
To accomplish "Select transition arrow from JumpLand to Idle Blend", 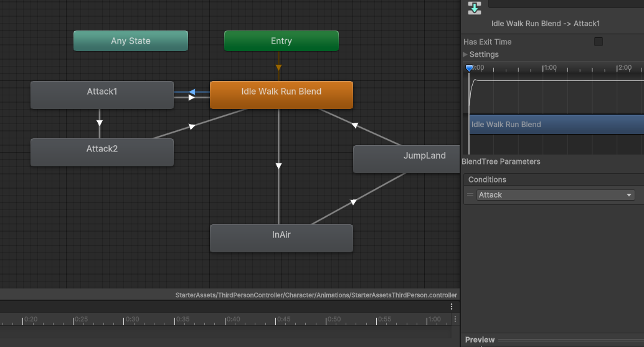I will point(355,125).
